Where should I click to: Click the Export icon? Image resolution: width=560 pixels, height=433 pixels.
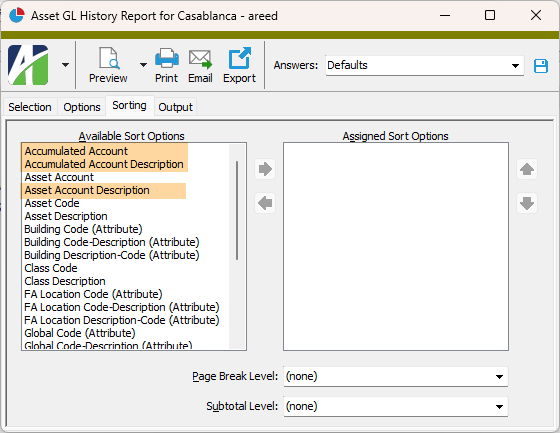[x=239, y=58]
